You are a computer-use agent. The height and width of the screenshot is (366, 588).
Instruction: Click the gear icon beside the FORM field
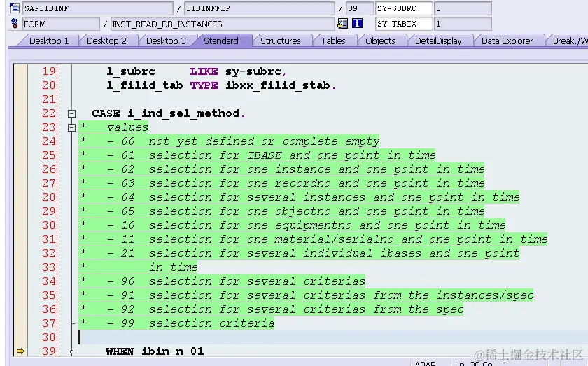pyautogui.click(x=14, y=24)
